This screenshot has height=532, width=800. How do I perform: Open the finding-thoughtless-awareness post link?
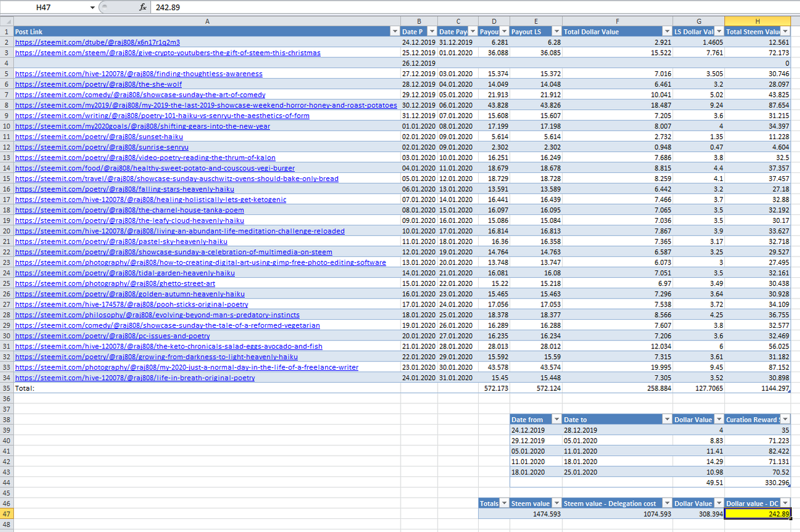[139, 74]
